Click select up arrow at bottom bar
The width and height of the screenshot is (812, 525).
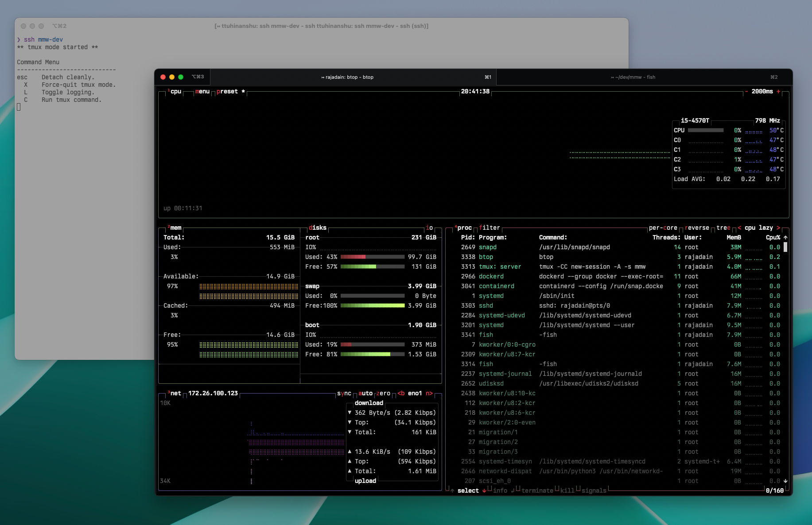pyautogui.click(x=452, y=491)
